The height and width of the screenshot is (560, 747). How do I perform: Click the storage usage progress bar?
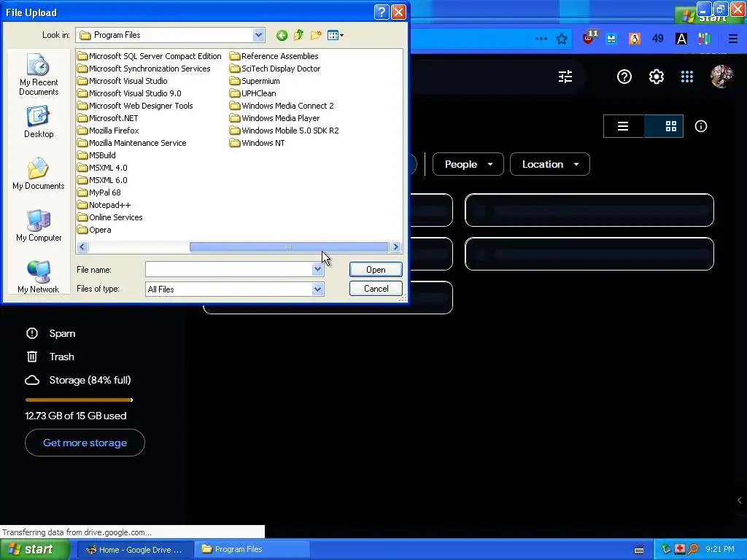click(79, 400)
